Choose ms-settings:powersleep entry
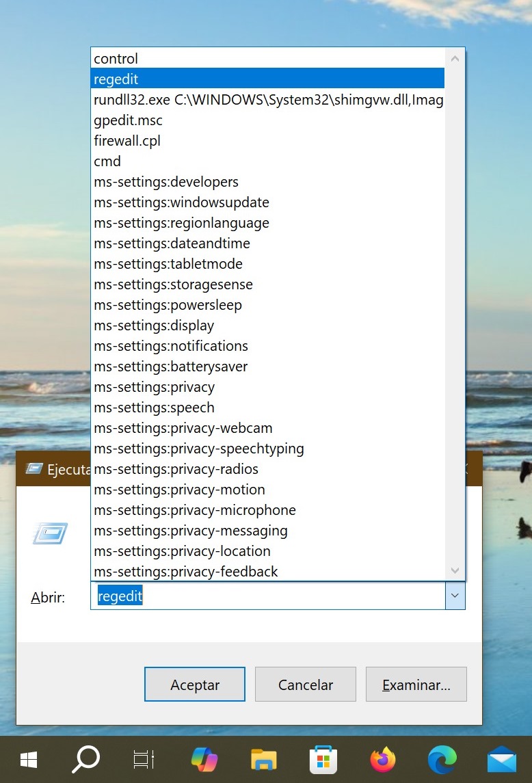 coord(268,304)
